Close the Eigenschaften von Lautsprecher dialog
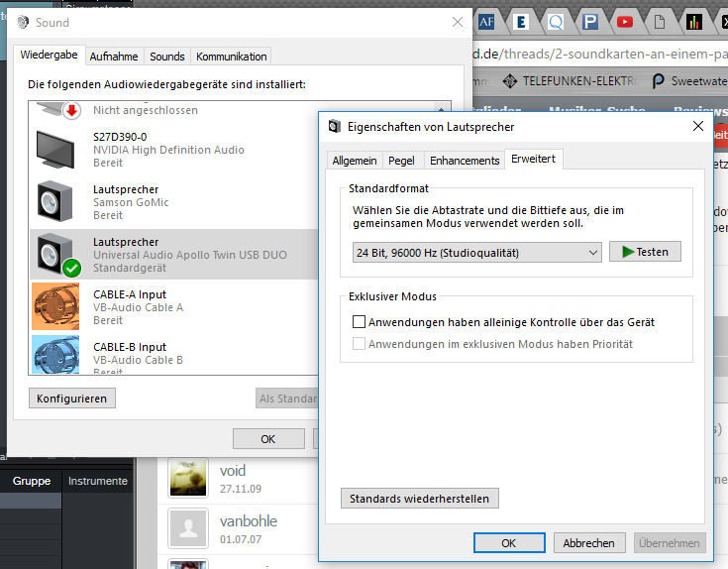The width and height of the screenshot is (728, 569). (698, 126)
